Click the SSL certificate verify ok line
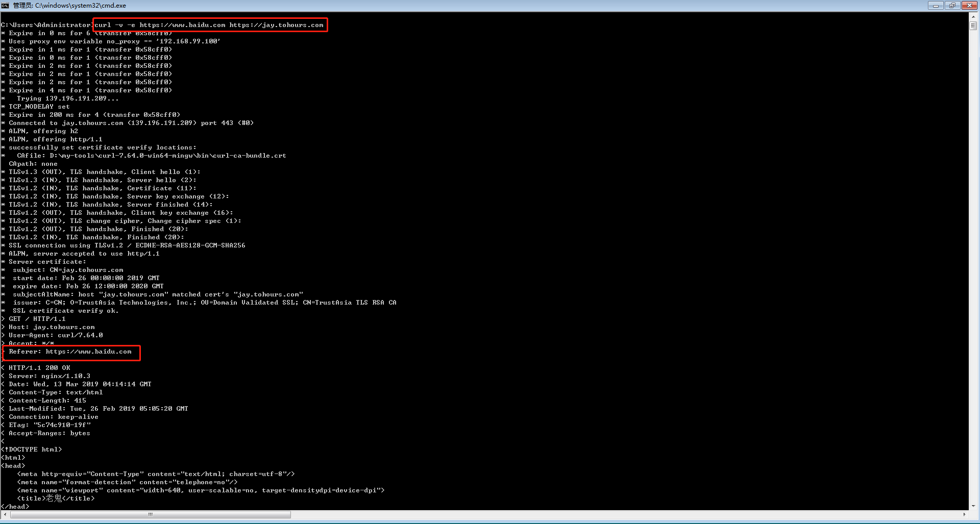This screenshot has width=980, height=524. coord(65,311)
